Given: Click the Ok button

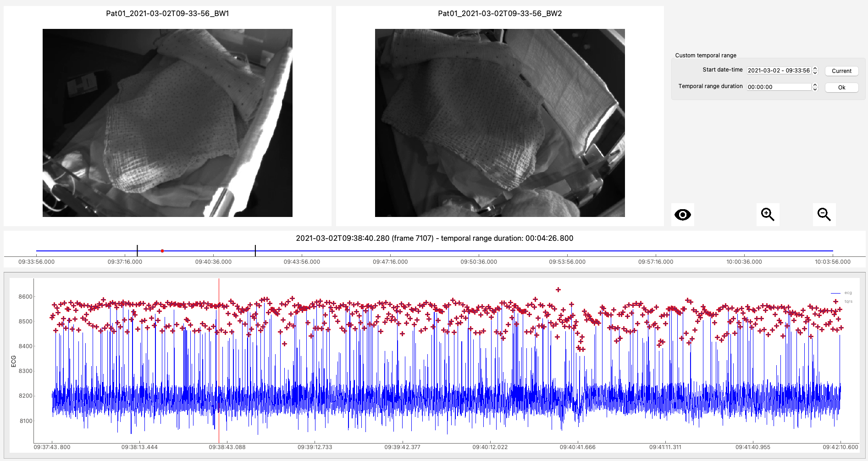Looking at the screenshot, I should pyautogui.click(x=841, y=88).
